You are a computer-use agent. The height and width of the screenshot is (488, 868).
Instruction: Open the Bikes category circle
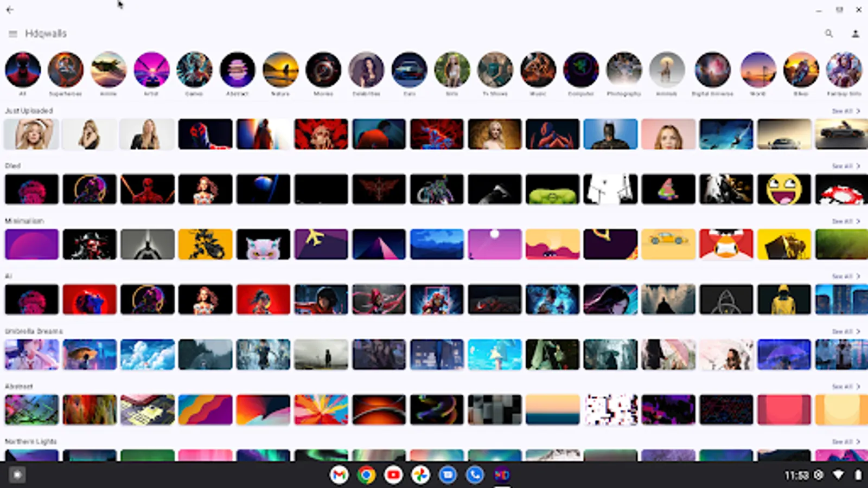click(801, 69)
